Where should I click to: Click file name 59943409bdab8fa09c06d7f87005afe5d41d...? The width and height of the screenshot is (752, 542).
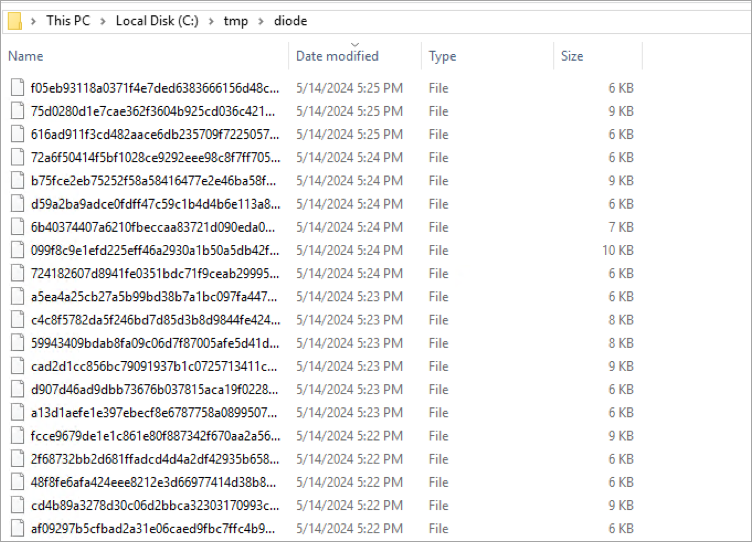155,343
